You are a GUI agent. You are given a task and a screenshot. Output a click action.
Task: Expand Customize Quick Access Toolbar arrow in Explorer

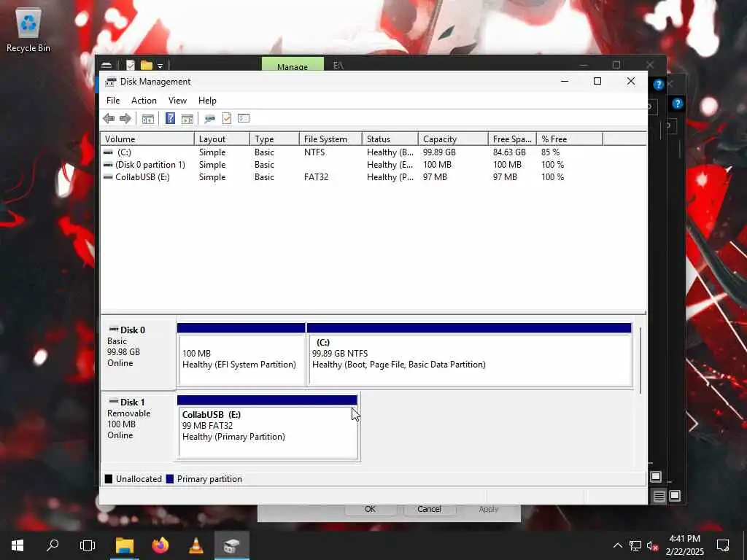pos(160,66)
